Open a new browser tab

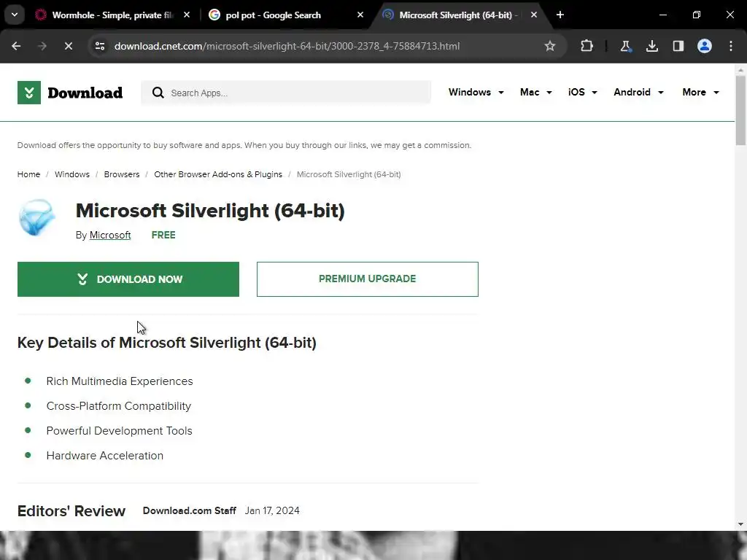point(560,15)
